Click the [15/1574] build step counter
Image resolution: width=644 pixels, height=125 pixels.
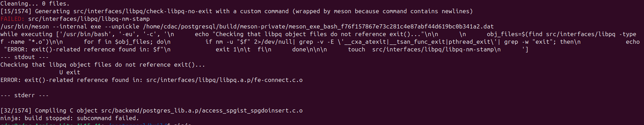(16, 11)
